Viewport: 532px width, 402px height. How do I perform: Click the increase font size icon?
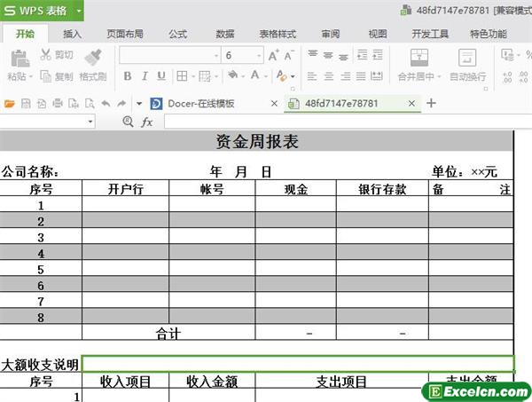click(273, 55)
